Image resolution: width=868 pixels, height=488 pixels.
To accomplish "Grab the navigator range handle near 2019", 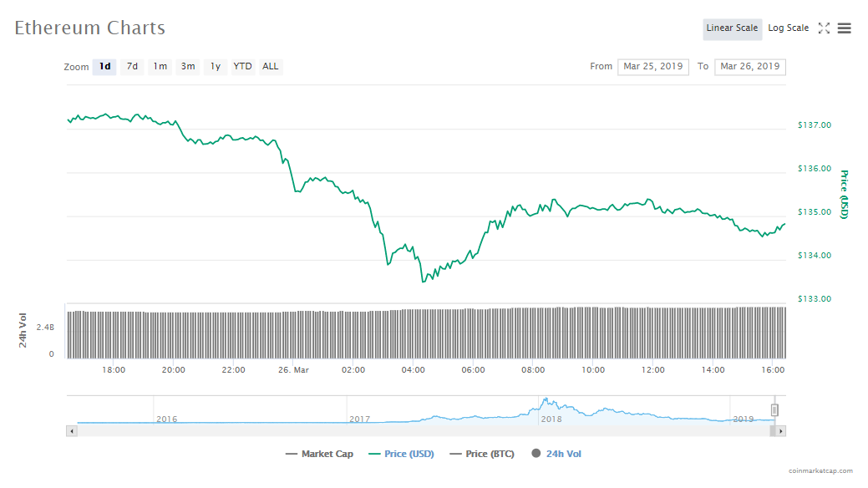I will click(774, 409).
